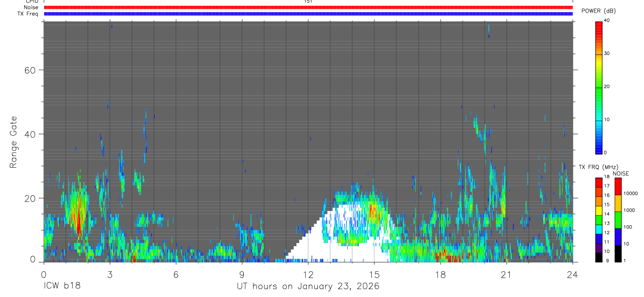This screenshot has height=297, width=644.
Task: Click the 9 hour tick on UT axis
Action: tap(242, 274)
